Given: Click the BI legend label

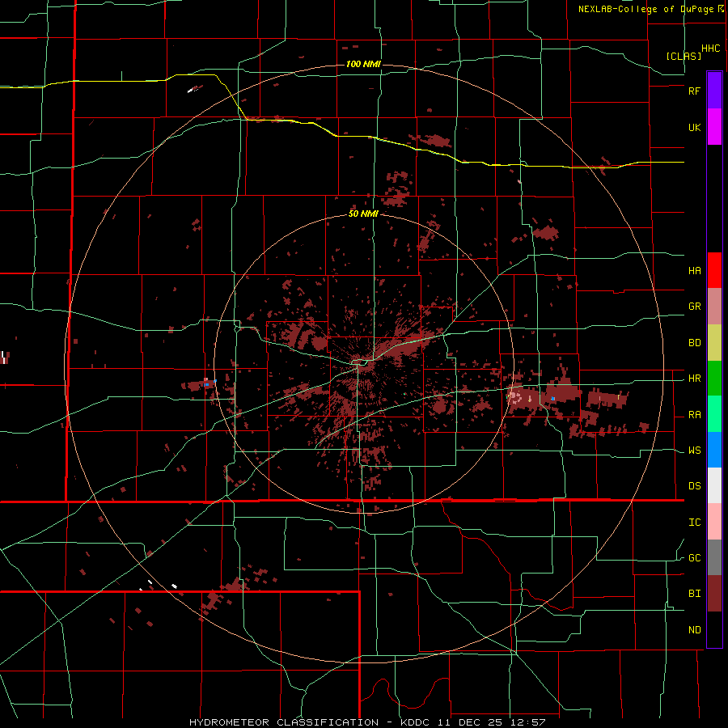Looking at the screenshot, I should (694, 594).
